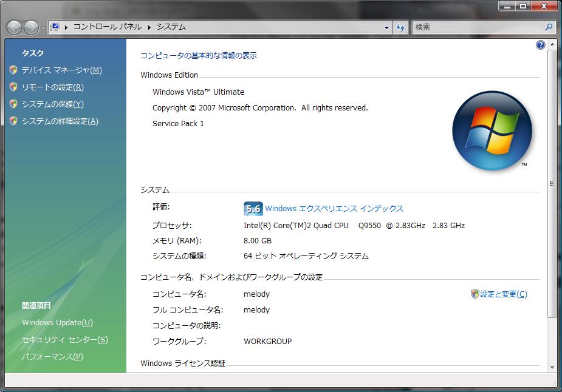This screenshot has width=562, height=392.
Task: Expand the arrow before システム breadcrumb
Action: [149, 27]
